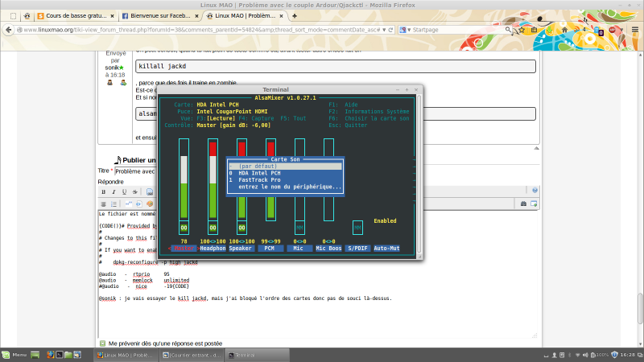The height and width of the screenshot is (362, 644).
Task: Insert quote using editor toolbar icon
Action: 129,204
